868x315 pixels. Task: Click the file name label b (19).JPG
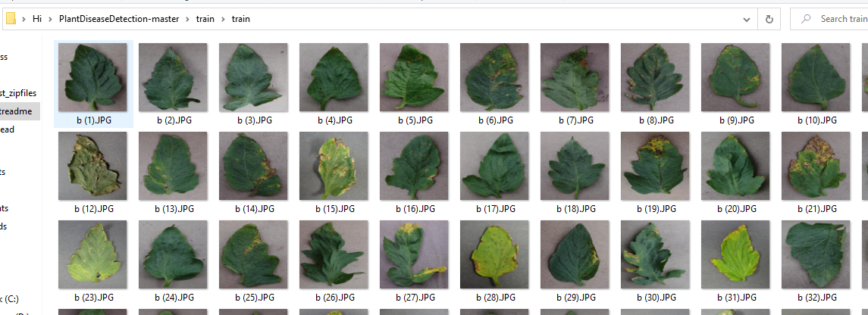656,209
